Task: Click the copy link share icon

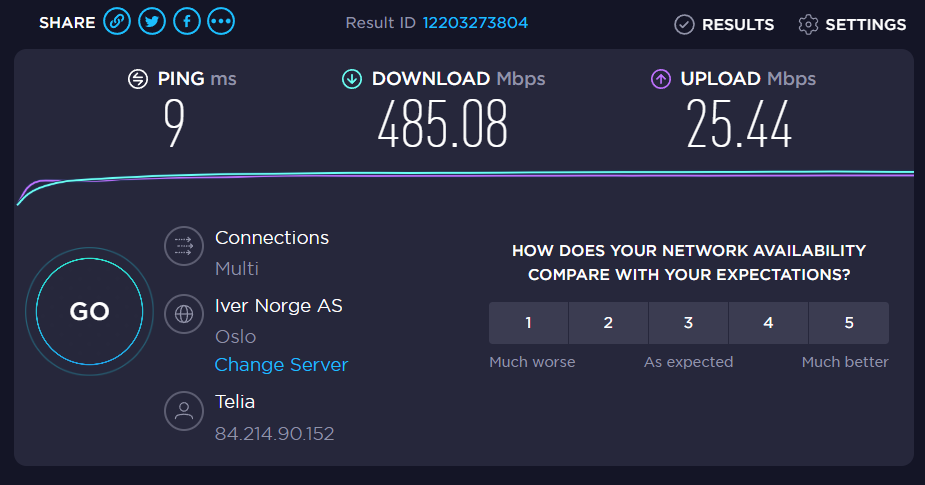Action: 117,22
